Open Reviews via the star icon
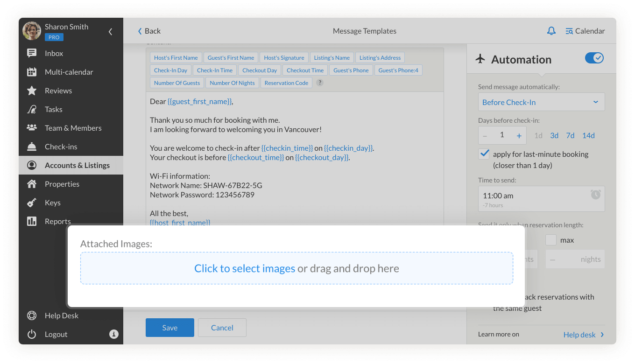The width and height of the screenshot is (635, 364). pyautogui.click(x=32, y=91)
